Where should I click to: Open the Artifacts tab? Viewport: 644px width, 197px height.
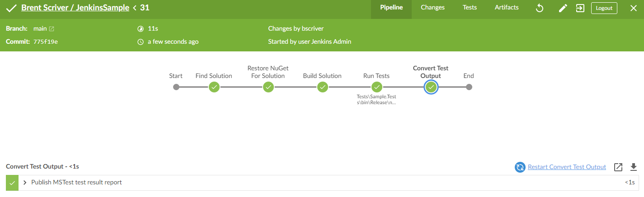coord(507,8)
